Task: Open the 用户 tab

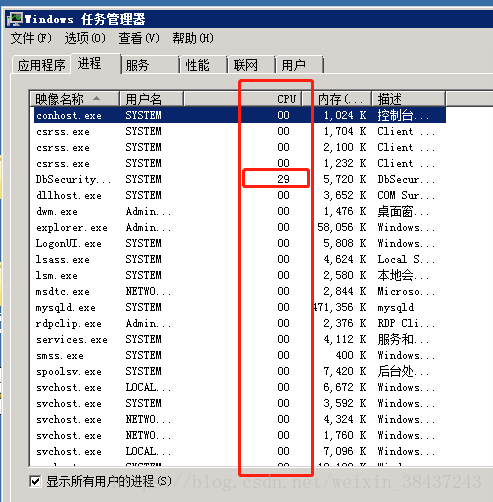Action: click(299, 65)
